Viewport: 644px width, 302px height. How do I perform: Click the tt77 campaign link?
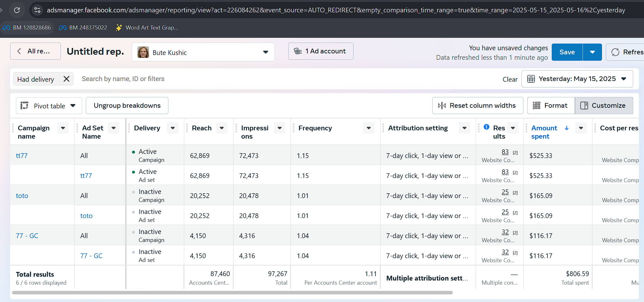tap(22, 156)
